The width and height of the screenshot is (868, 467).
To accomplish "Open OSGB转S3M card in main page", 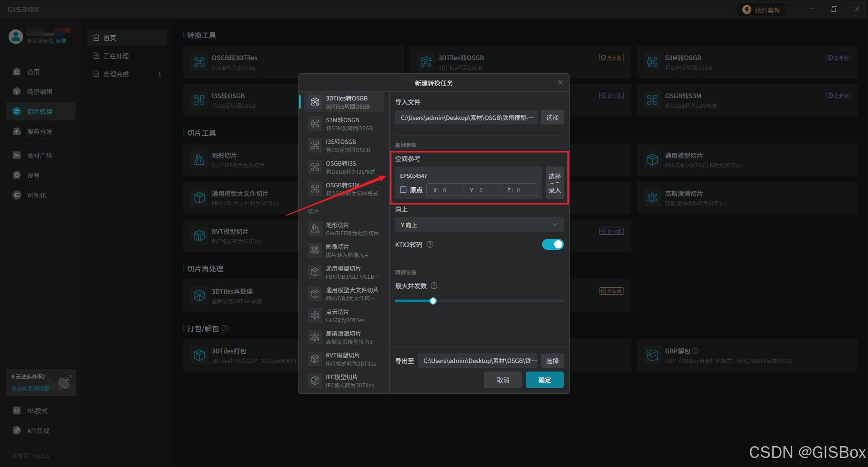I will point(747,100).
